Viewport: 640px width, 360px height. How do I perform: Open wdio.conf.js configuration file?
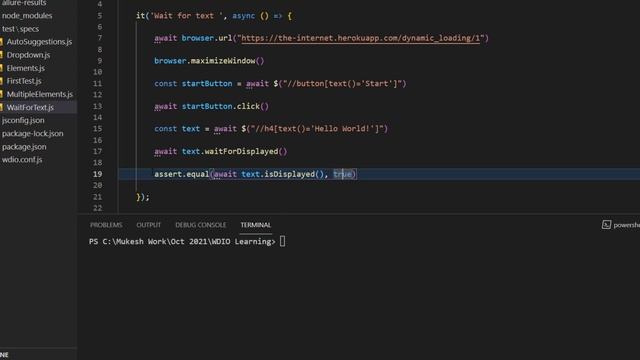tap(22, 160)
